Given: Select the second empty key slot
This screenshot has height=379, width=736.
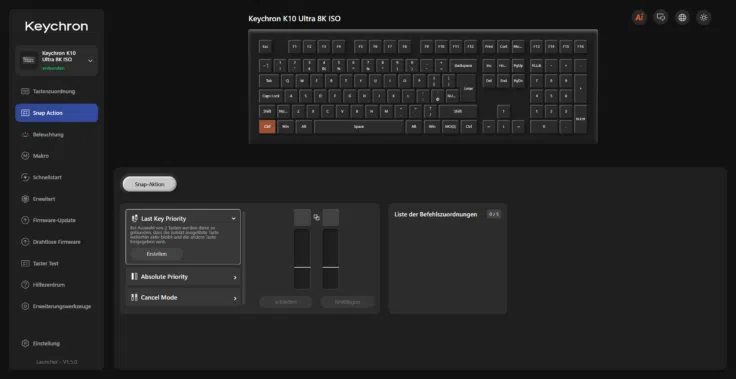Looking at the screenshot, I should (x=330, y=217).
